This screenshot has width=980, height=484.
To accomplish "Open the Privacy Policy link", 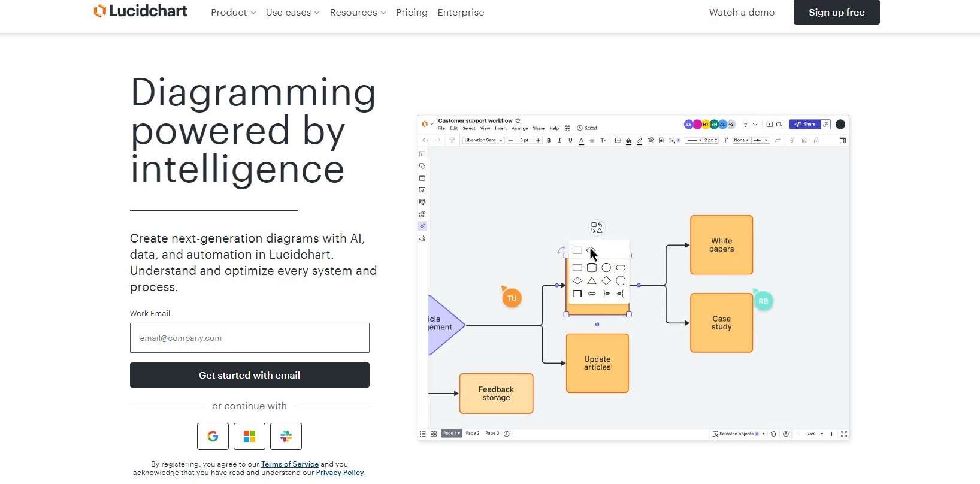I will [x=340, y=473].
